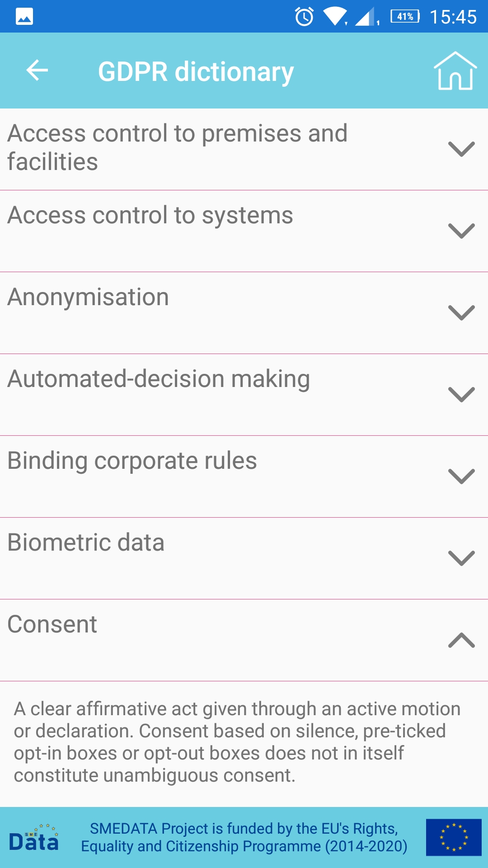
Task: Tap the EU flag emblem
Action: (454, 837)
